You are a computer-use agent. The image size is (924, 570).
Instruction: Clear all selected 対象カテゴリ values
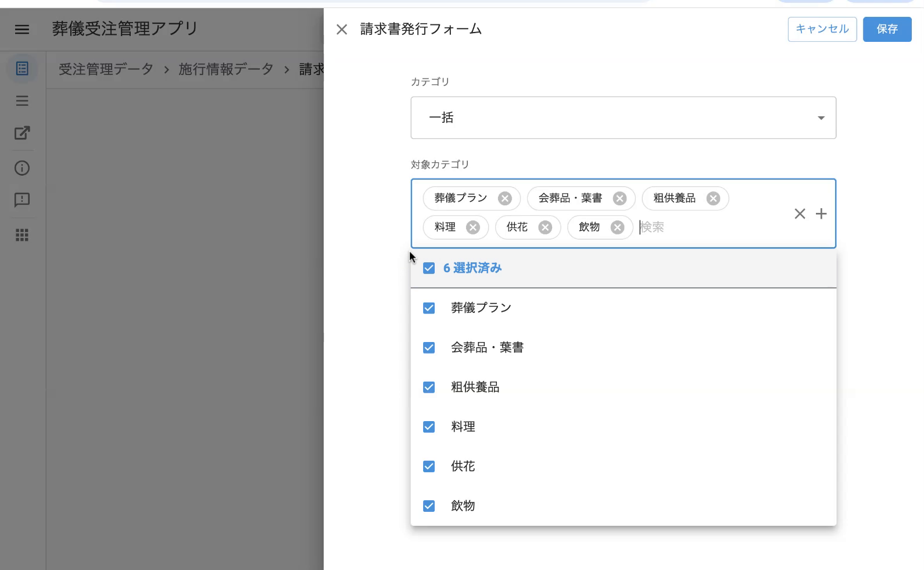click(800, 213)
